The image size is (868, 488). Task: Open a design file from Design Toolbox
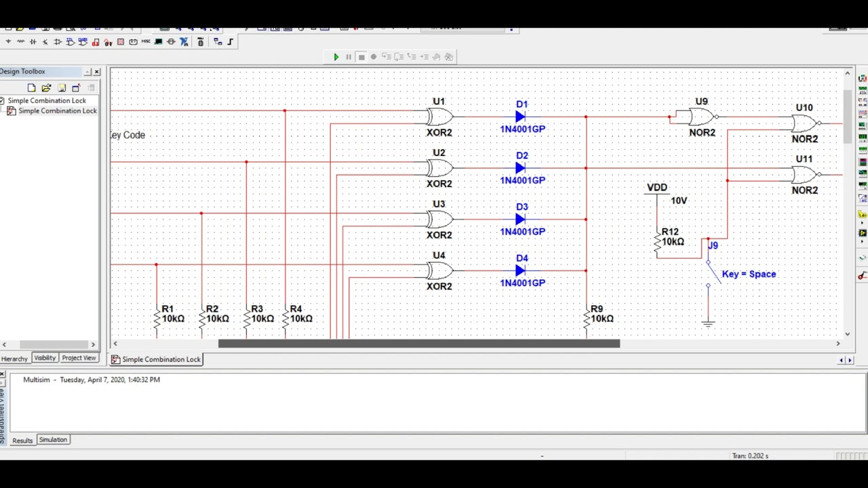click(46, 87)
